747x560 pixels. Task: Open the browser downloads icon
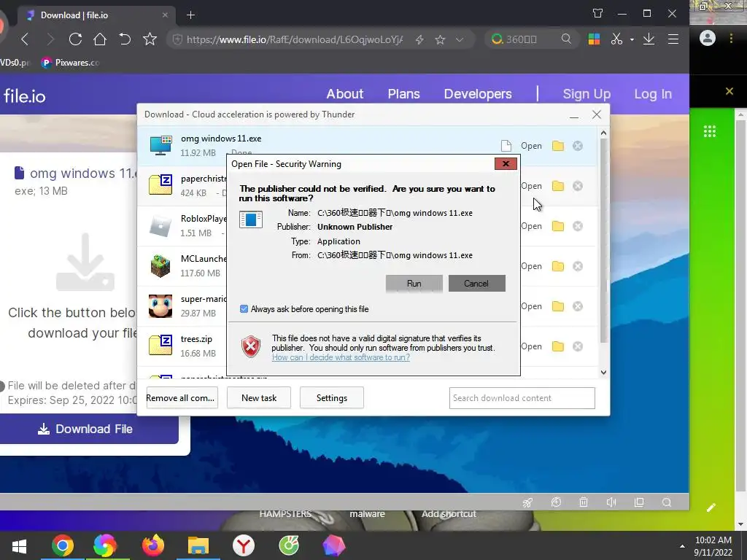click(x=649, y=39)
